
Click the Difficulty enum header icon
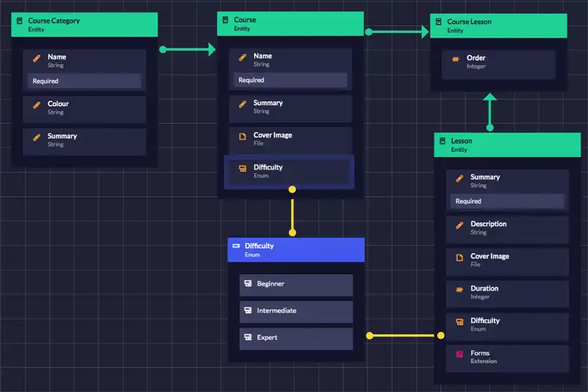pos(236,247)
